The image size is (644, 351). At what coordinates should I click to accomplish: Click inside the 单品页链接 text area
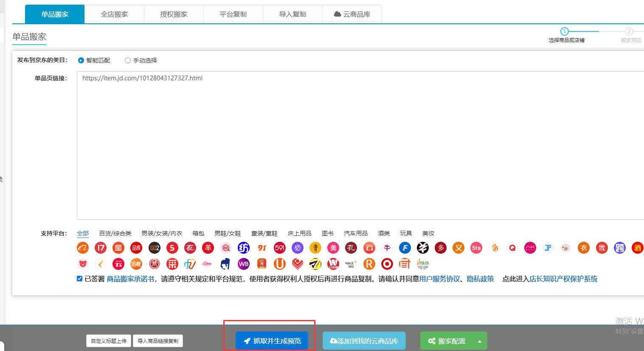[x=360, y=145]
